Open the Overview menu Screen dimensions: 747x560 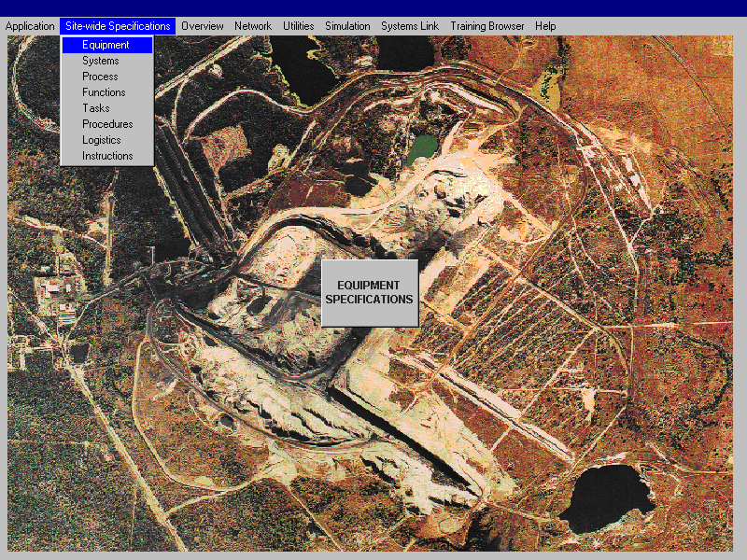pyautogui.click(x=202, y=26)
